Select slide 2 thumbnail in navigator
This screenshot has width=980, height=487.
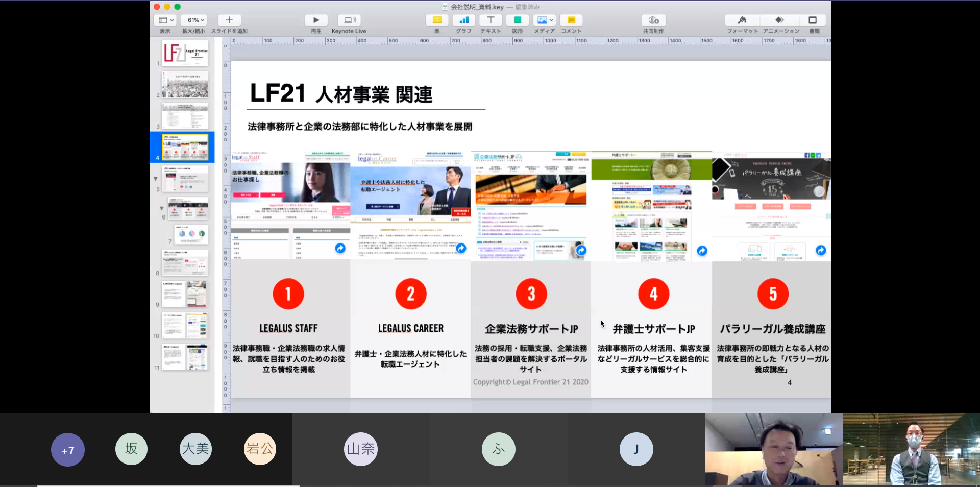pos(185,84)
